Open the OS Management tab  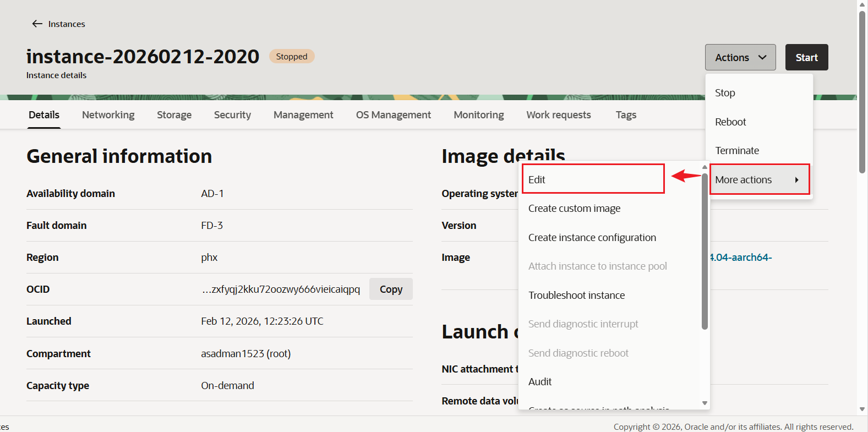pos(394,114)
